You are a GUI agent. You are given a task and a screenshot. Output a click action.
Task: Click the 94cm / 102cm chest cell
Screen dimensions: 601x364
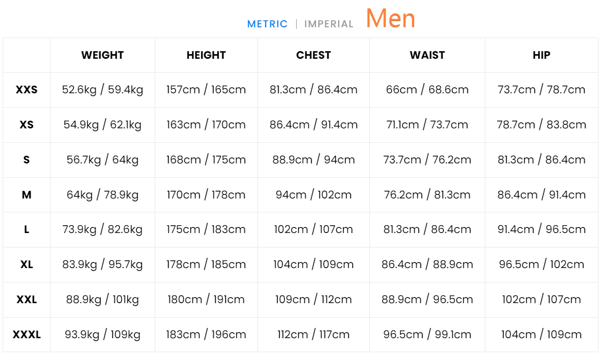click(314, 195)
